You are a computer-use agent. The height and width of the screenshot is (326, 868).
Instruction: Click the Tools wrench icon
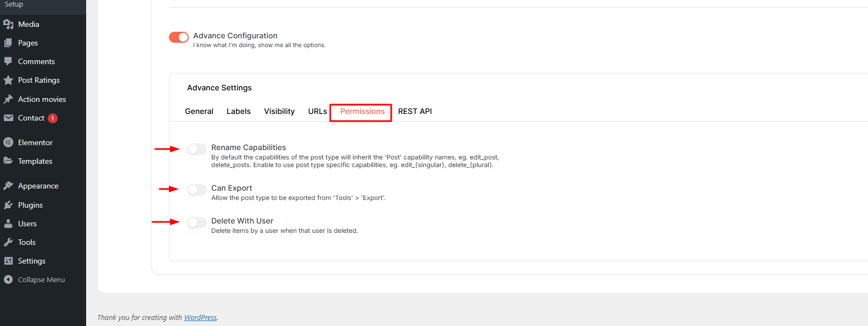point(8,242)
